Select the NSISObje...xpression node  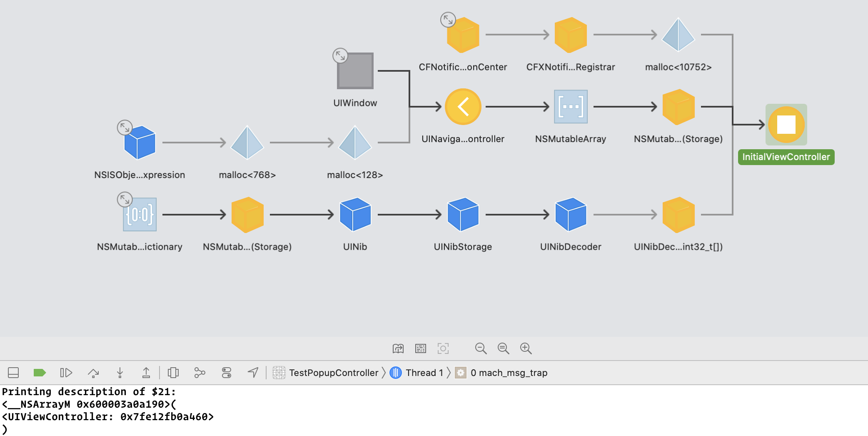click(140, 143)
